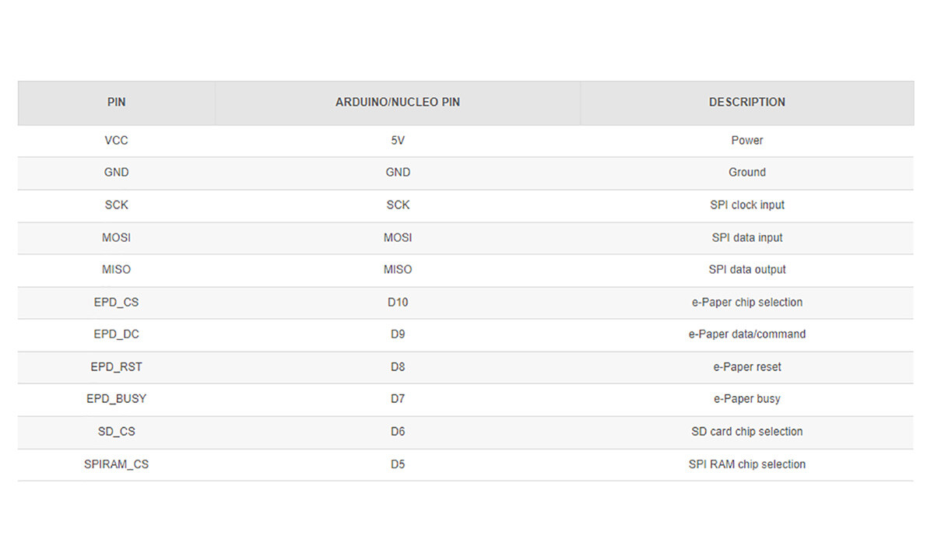Select the D5 cell
Screen dimensions: 934x560
(x=398, y=464)
